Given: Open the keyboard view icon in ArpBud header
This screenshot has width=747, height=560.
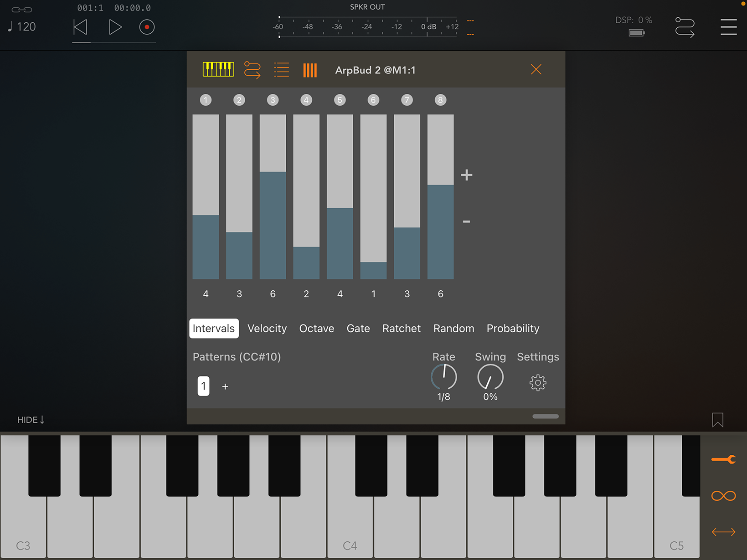Looking at the screenshot, I should click(218, 70).
